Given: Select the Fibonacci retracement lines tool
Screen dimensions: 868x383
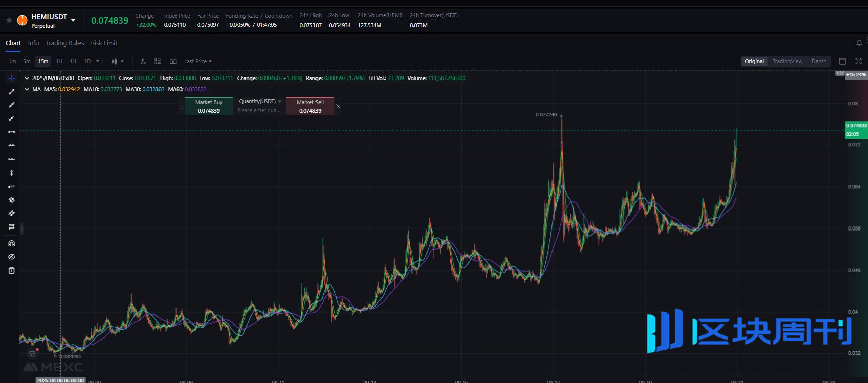Looking at the screenshot, I should pyautogui.click(x=11, y=227).
